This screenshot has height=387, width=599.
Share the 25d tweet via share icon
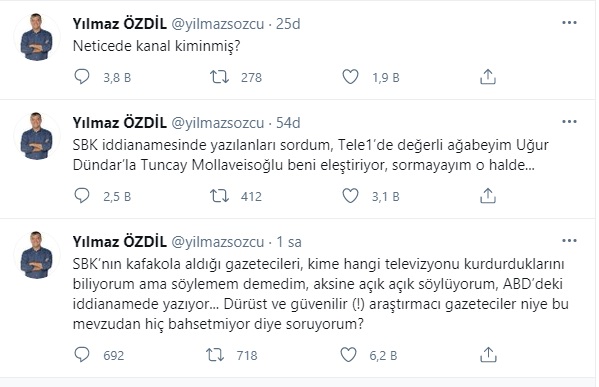click(488, 77)
